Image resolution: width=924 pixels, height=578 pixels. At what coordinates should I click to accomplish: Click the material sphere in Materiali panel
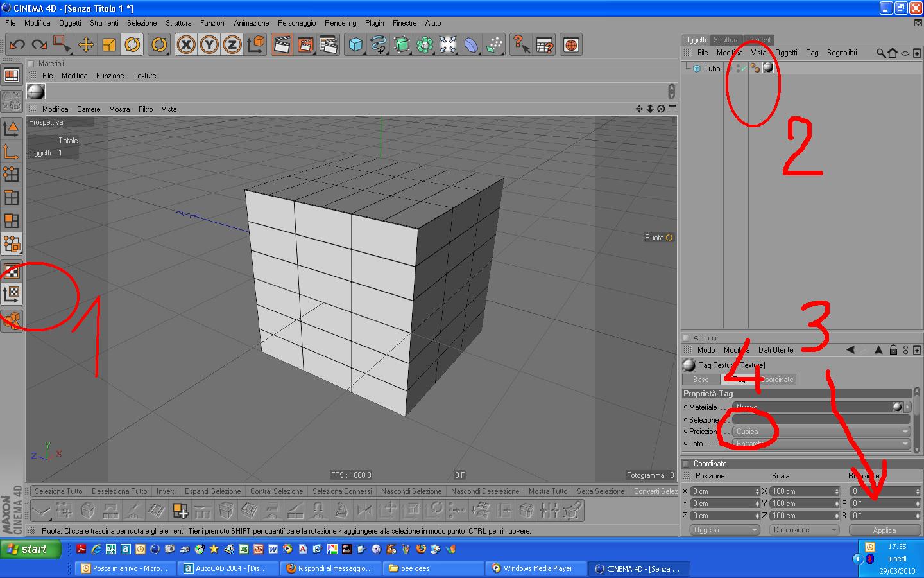coord(36,92)
